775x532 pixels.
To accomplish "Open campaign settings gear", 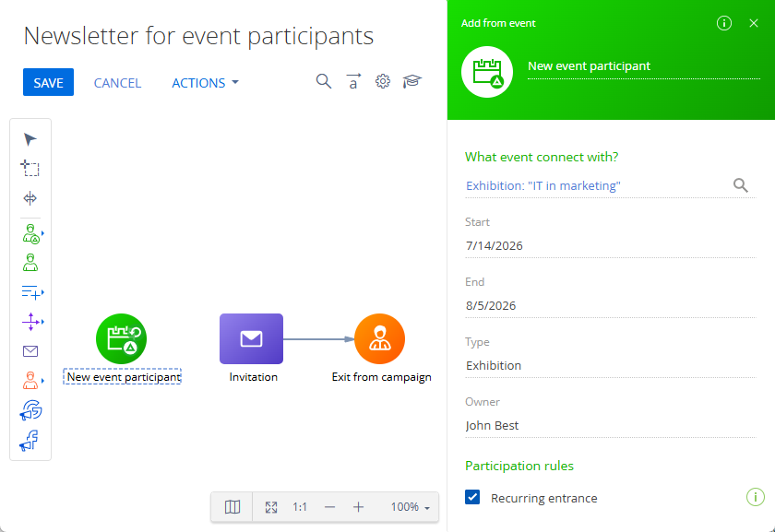I will (x=383, y=81).
